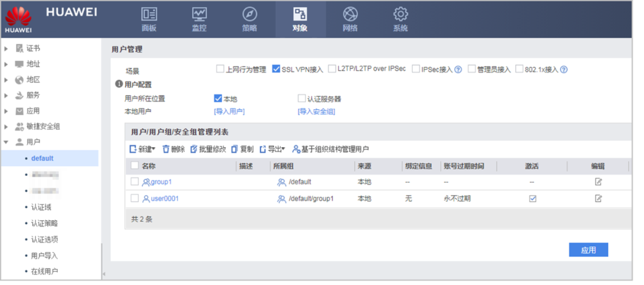Click the group icon beside /default
The width and height of the screenshot is (644, 285).
click(x=281, y=182)
